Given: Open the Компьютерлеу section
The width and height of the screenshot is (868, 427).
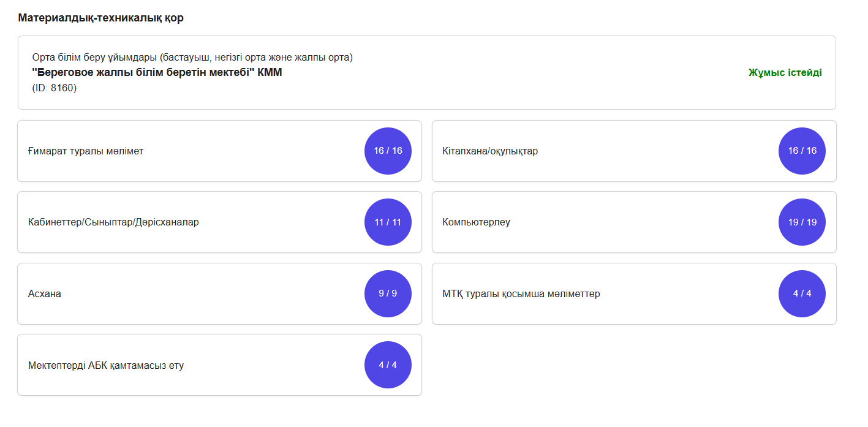Looking at the screenshot, I should (x=476, y=222).
